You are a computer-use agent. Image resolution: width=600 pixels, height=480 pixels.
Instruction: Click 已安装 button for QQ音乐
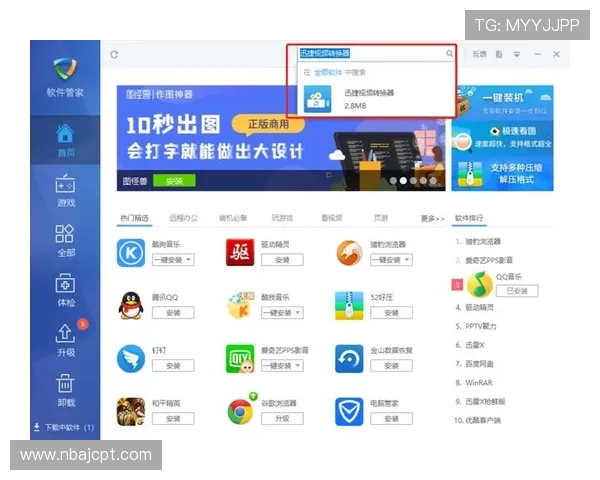click(x=517, y=291)
